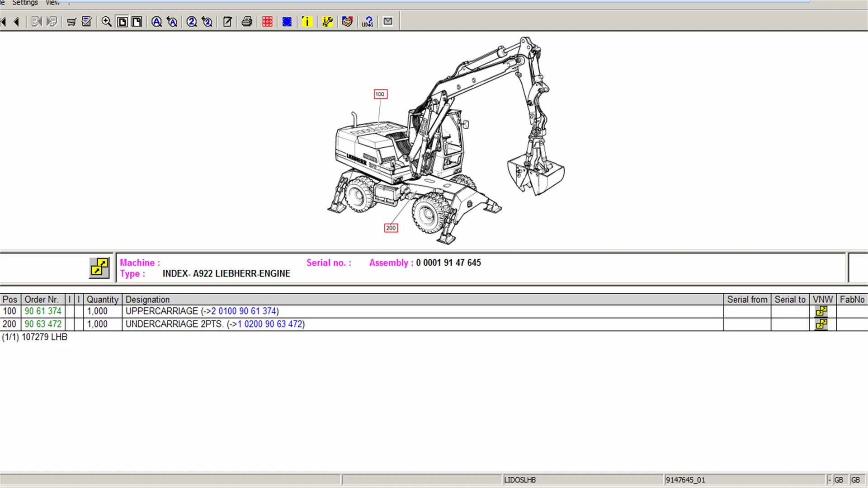Viewport: 868px width, 488px height.
Task: Open the shopping cart
Action: point(71,22)
